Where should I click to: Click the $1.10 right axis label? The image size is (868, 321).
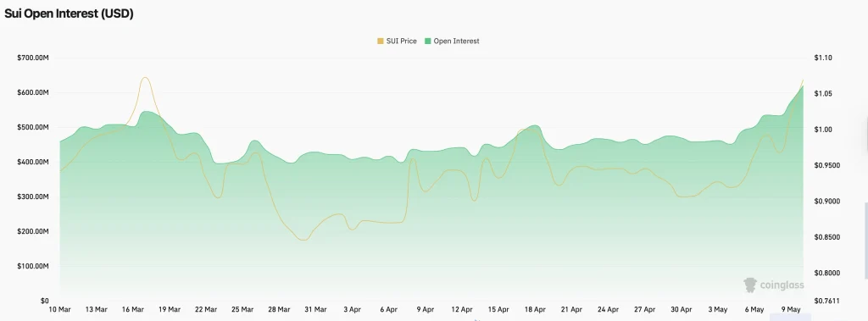(x=822, y=58)
